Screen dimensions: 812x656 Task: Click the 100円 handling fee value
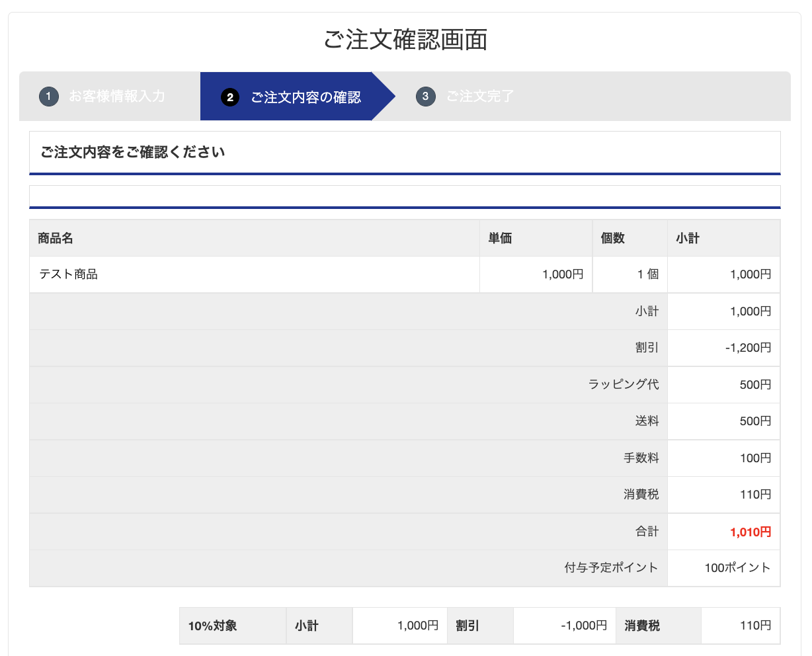pos(755,458)
